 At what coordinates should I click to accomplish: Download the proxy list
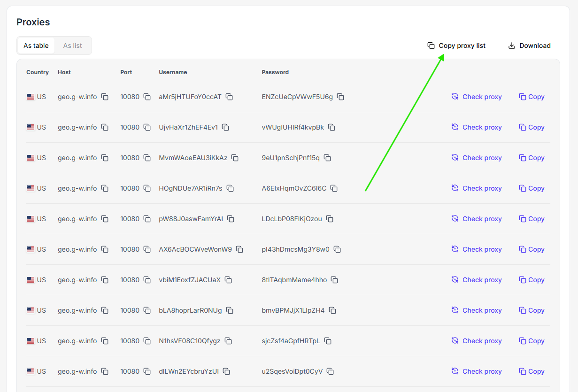click(529, 46)
